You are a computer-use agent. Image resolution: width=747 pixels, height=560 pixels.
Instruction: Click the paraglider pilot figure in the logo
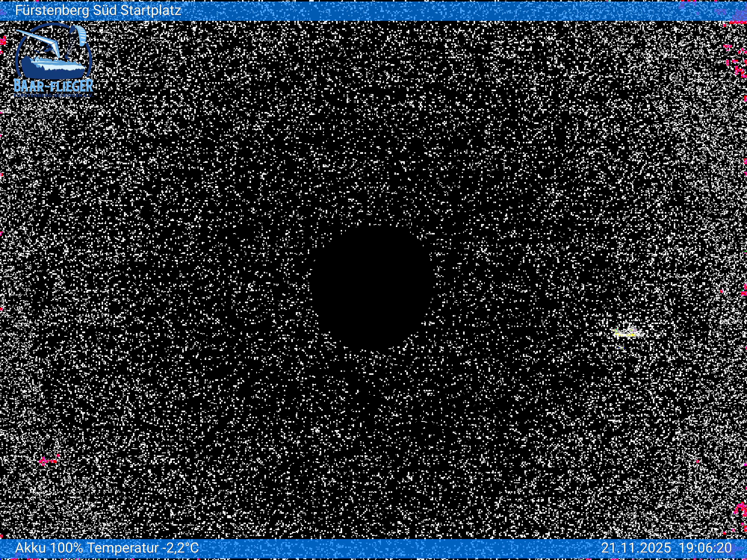tap(67, 58)
